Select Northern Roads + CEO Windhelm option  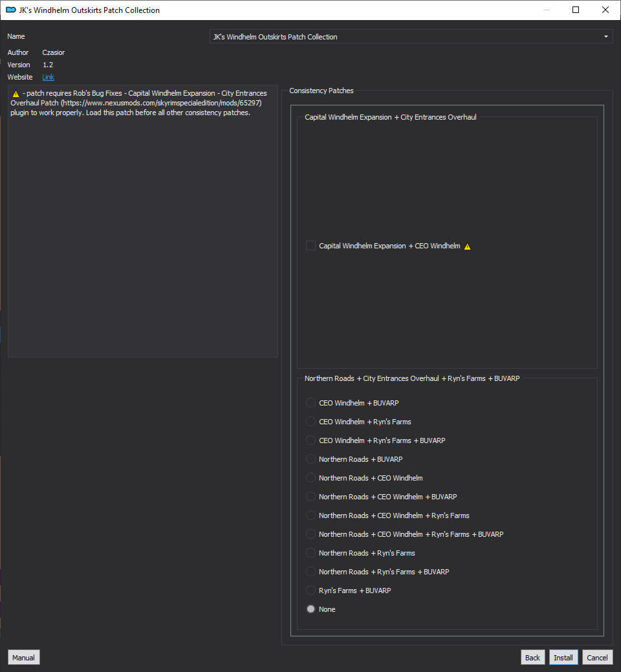[311, 478]
